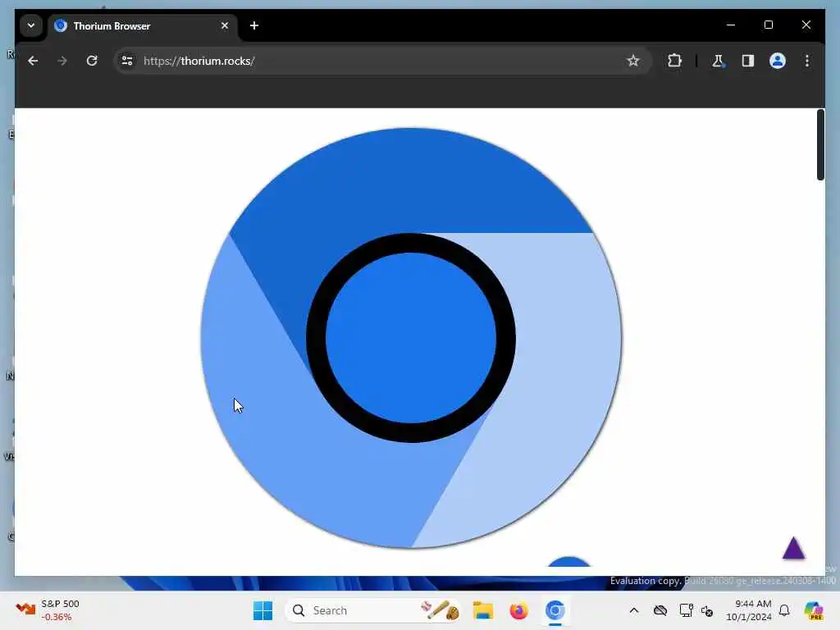This screenshot has height=630, width=840.
Task: Reload the thorium.rocks page
Action: point(92,61)
